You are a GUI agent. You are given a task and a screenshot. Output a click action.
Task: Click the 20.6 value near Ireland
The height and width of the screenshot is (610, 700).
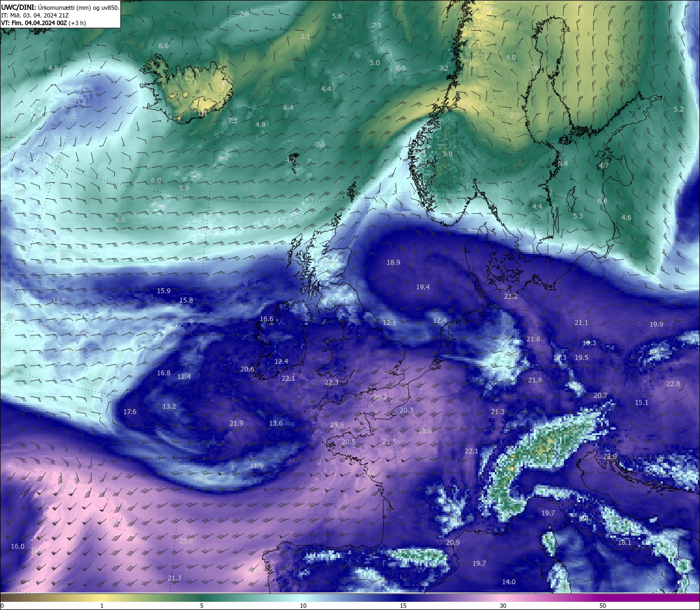(x=247, y=369)
